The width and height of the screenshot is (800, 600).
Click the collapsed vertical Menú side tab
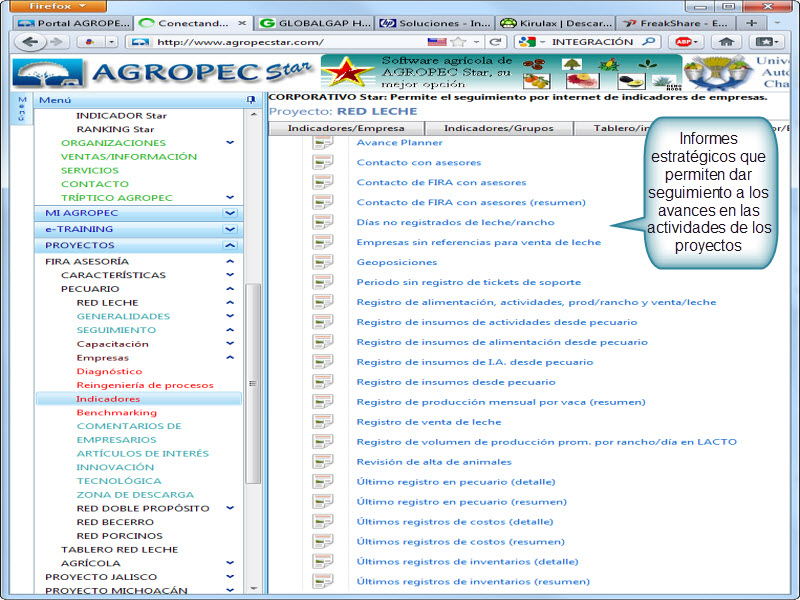pos(21,108)
